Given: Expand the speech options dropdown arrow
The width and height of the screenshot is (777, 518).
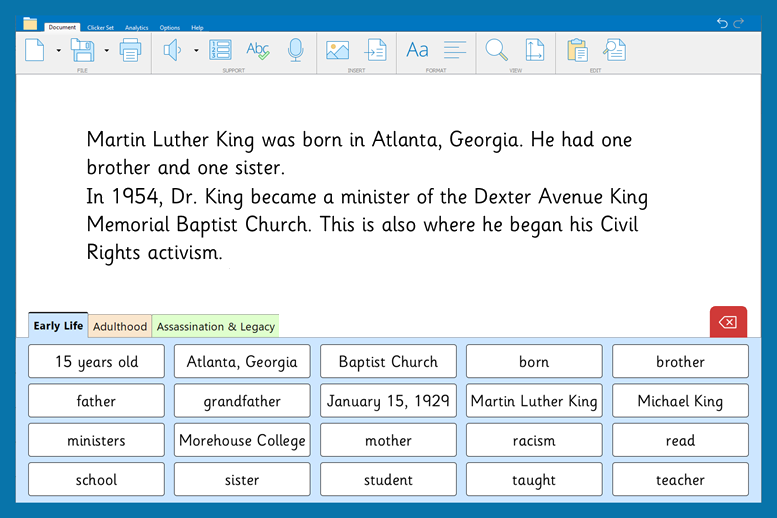Looking at the screenshot, I should click(x=196, y=50).
